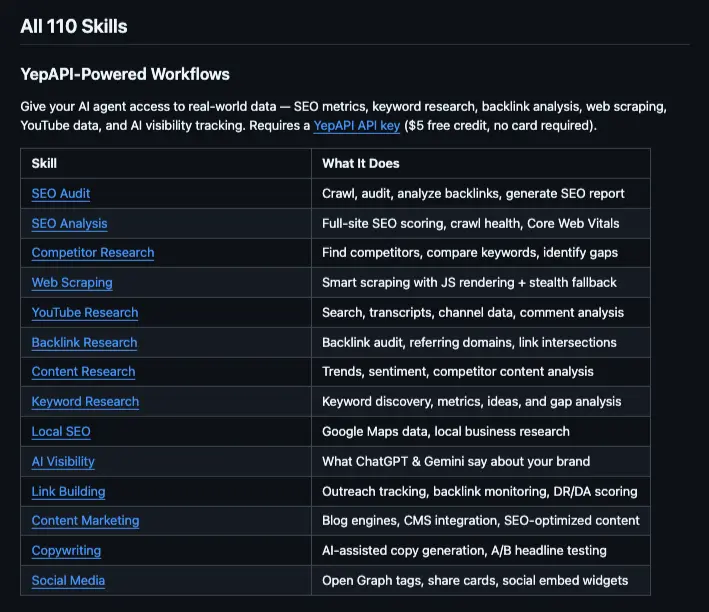Image resolution: width=709 pixels, height=612 pixels.
Task: Click the "What It Does" column header
Action: coord(361,163)
